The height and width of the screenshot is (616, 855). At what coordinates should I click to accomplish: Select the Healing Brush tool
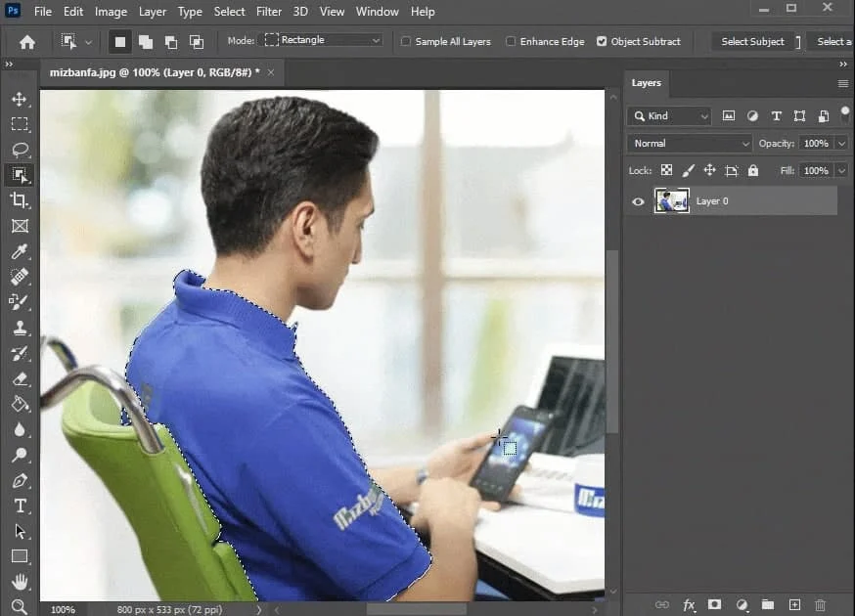point(20,277)
